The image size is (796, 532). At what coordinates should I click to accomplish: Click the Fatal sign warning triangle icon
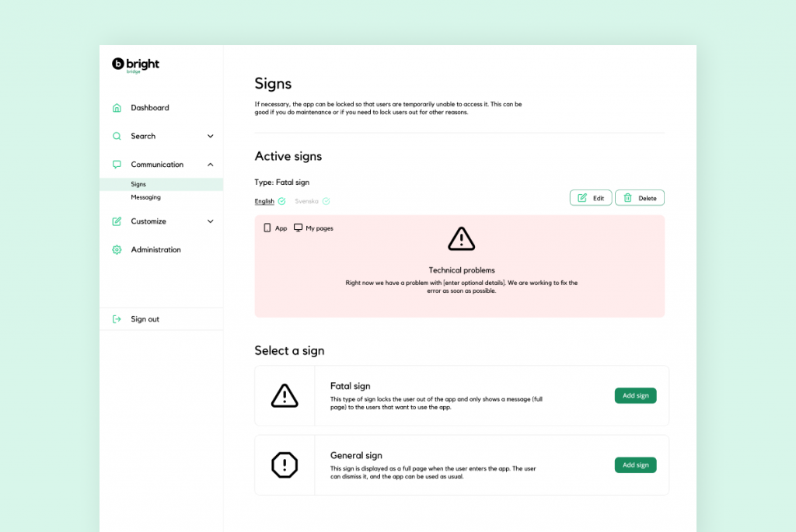(x=285, y=396)
